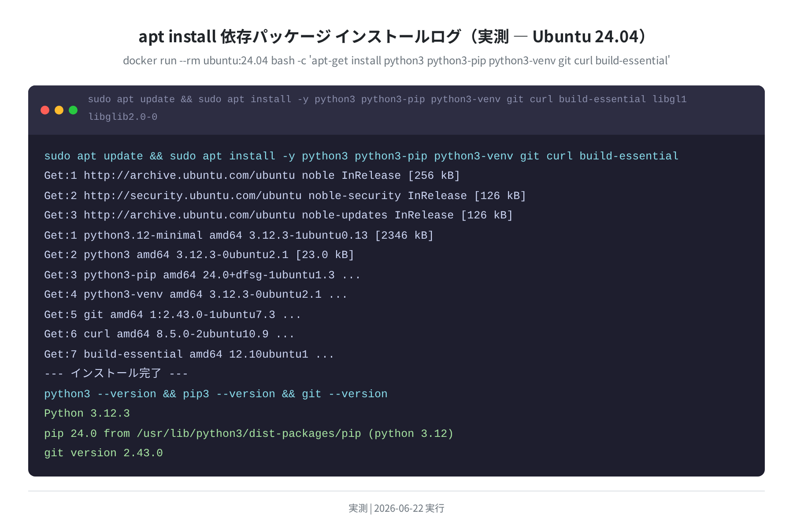Click the Get:4 python3-venv amd64 line
This screenshot has height=532, width=793.
tap(196, 294)
